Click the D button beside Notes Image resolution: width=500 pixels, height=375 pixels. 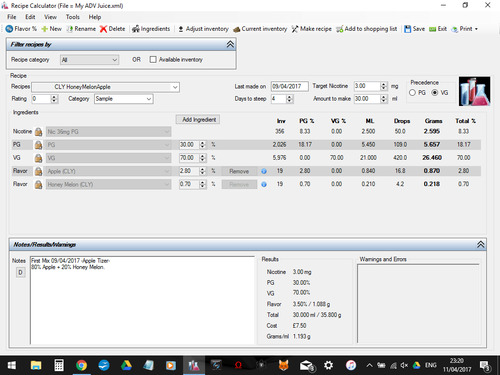21,273
